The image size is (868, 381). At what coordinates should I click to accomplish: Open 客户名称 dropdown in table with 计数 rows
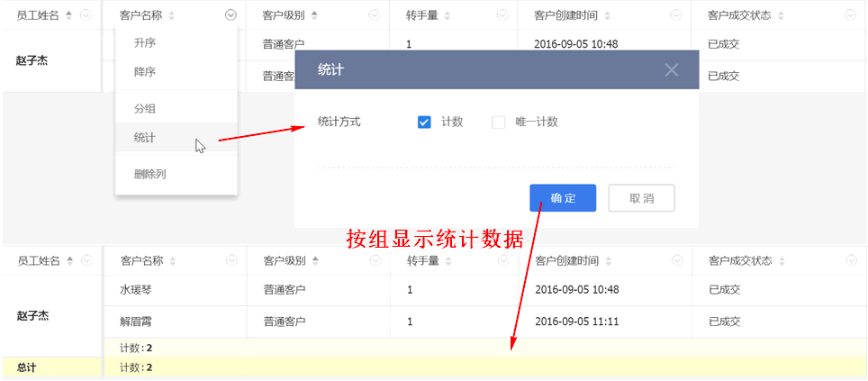[x=232, y=261]
